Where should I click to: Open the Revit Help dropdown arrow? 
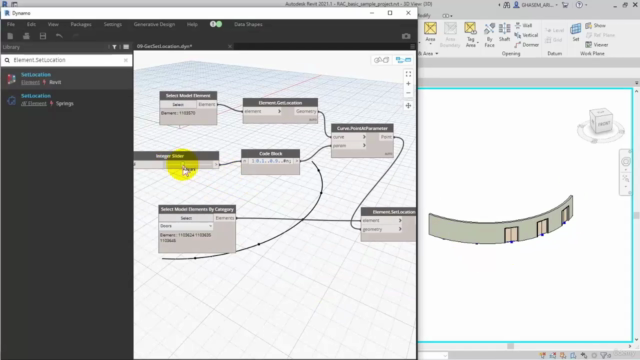click(x=587, y=5)
